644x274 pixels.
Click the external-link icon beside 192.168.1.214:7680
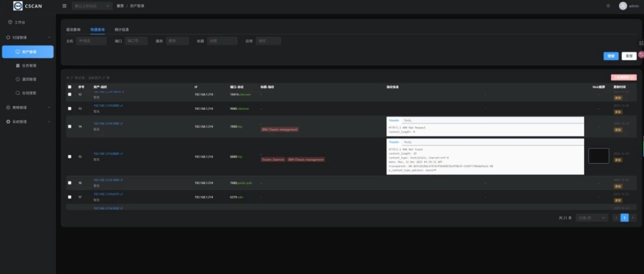(121, 180)
